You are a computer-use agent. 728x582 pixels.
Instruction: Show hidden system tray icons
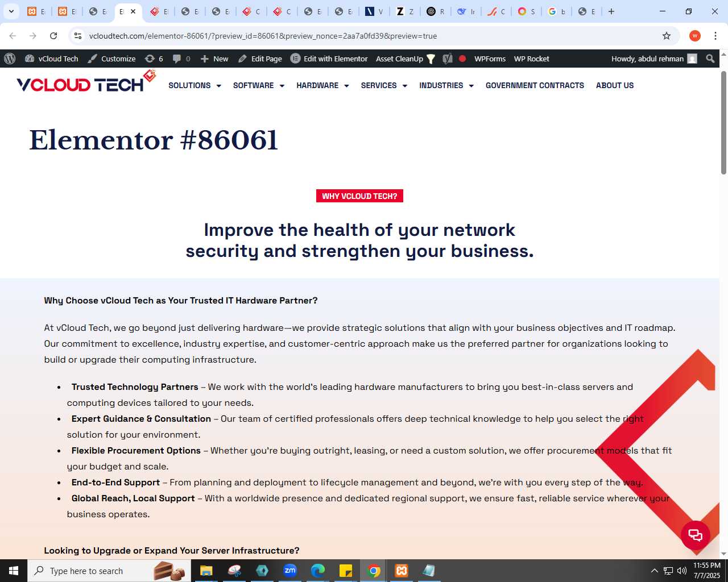(x=654, y=571)
